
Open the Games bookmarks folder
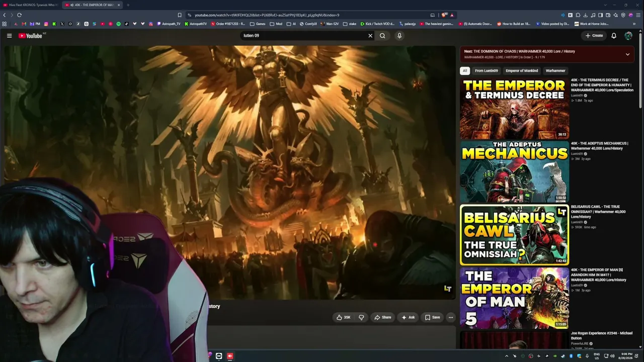(258, 24)
